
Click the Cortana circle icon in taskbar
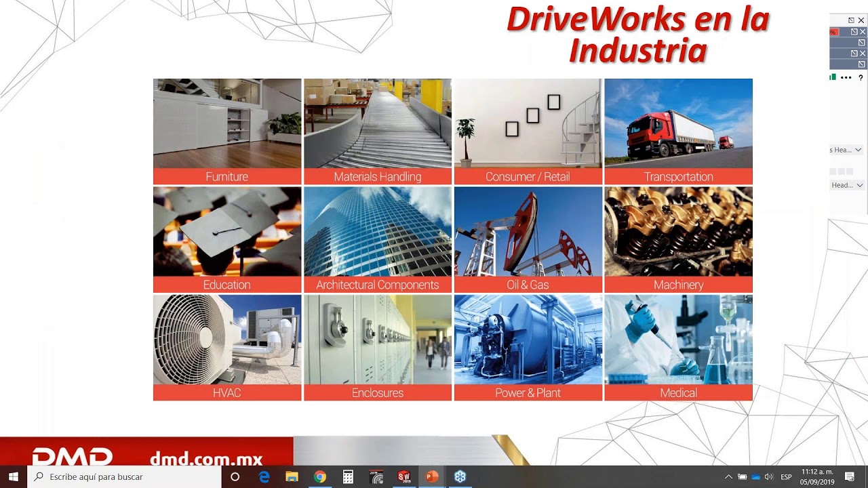(x=235, y=476)
